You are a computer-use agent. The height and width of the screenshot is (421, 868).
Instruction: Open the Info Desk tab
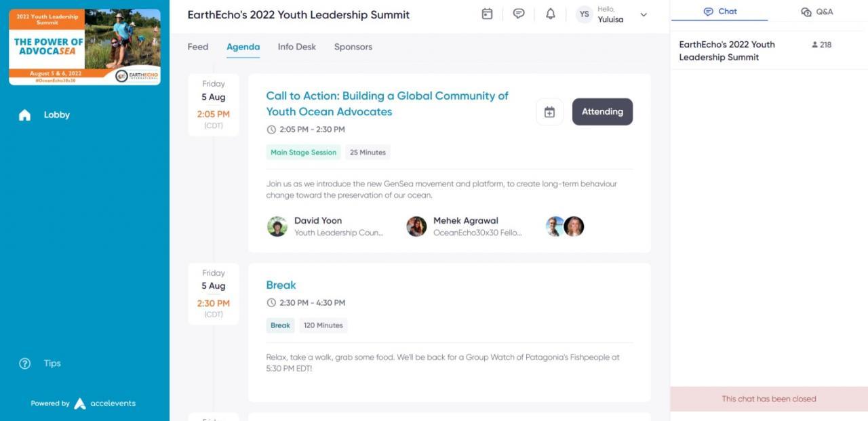(297, 47)
